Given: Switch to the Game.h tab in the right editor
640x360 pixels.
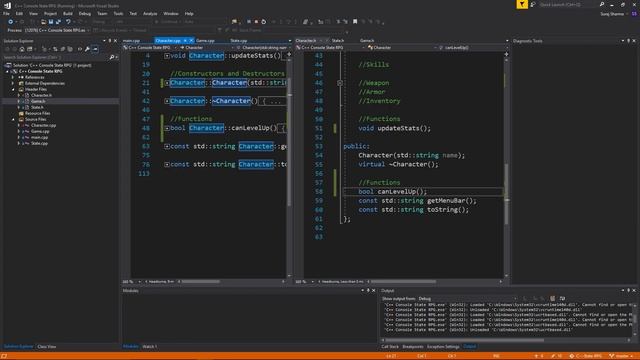Looking at the screenshot, I should point(367,41).
